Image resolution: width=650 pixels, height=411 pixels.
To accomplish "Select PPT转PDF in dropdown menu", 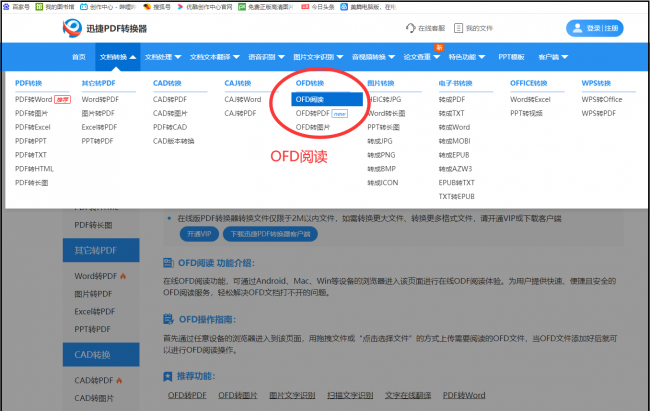I will [97, 141].
